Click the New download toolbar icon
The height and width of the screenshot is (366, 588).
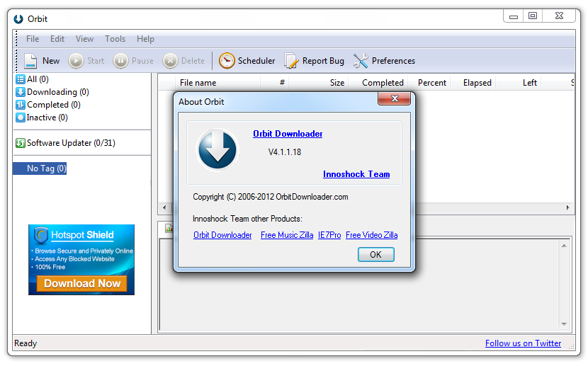(30, 61)
